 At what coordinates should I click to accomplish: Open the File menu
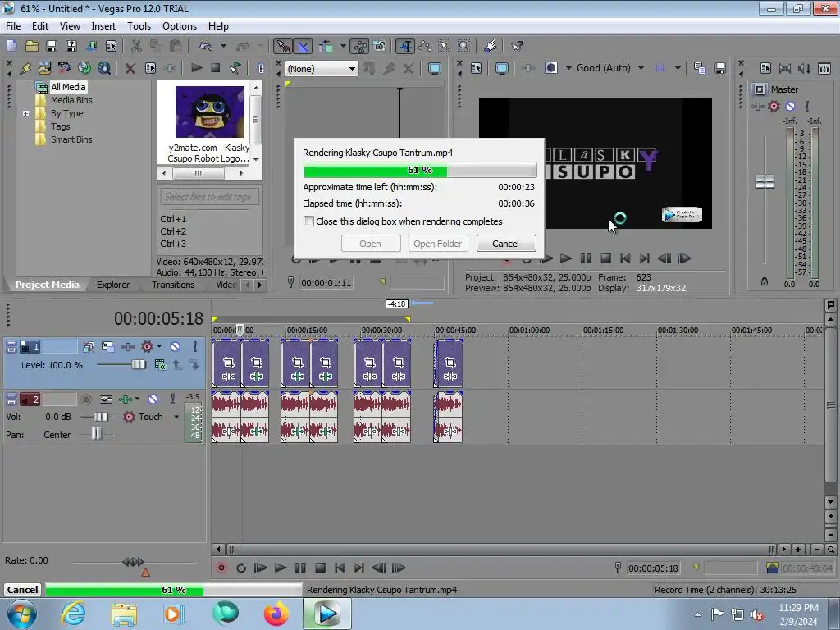13,25
